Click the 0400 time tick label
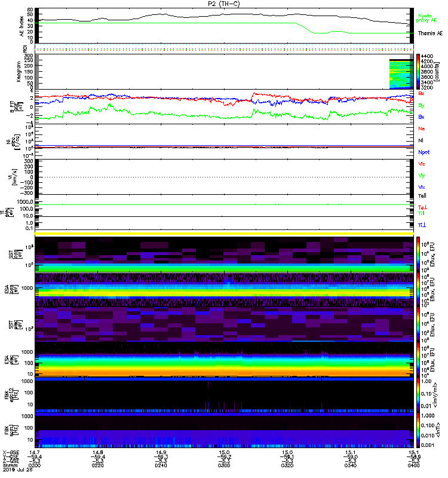This screenshot has height=478, width=448. (x=413, y=465)
